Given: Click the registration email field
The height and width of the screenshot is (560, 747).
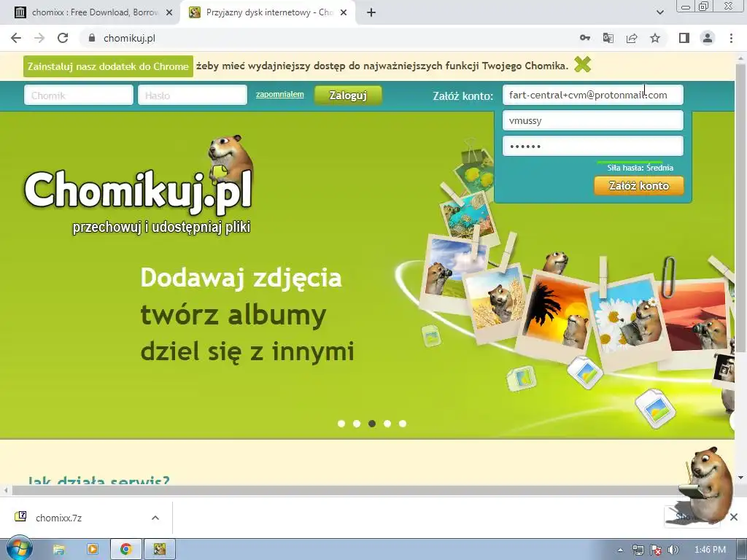Looking at the screenshot, I should coord(592,95).
